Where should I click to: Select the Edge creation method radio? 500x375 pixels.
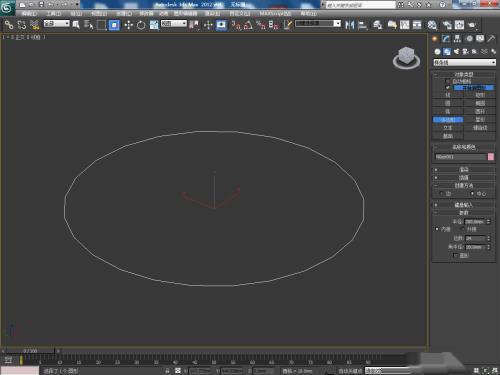pos(442,193)
